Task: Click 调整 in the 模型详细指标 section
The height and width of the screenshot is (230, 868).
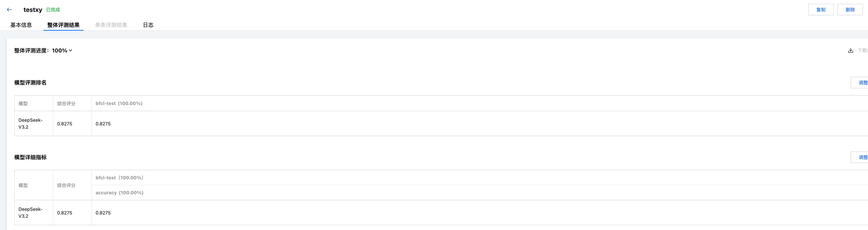Action: pyautogui.click(x=862, y=157)
